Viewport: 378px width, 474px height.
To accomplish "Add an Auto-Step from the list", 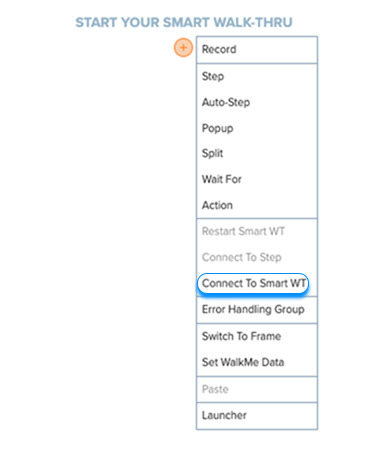I will 257,102.
